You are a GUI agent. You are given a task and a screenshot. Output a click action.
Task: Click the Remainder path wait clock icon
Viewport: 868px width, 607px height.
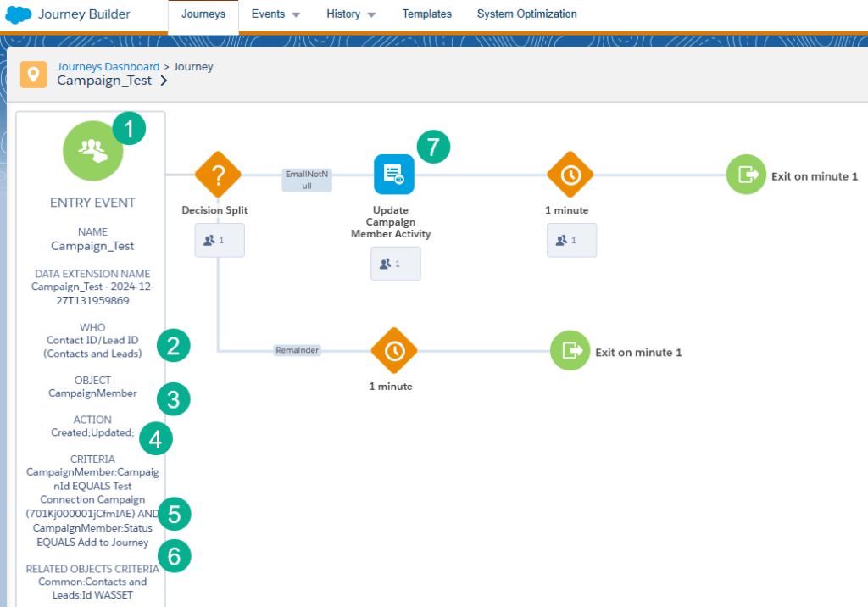(x=394, y=350)
